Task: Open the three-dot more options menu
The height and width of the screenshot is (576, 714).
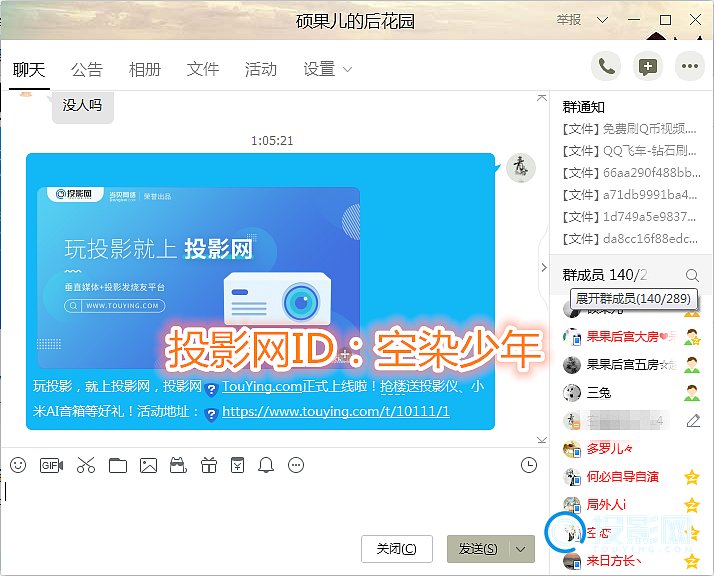Action: 690,67
